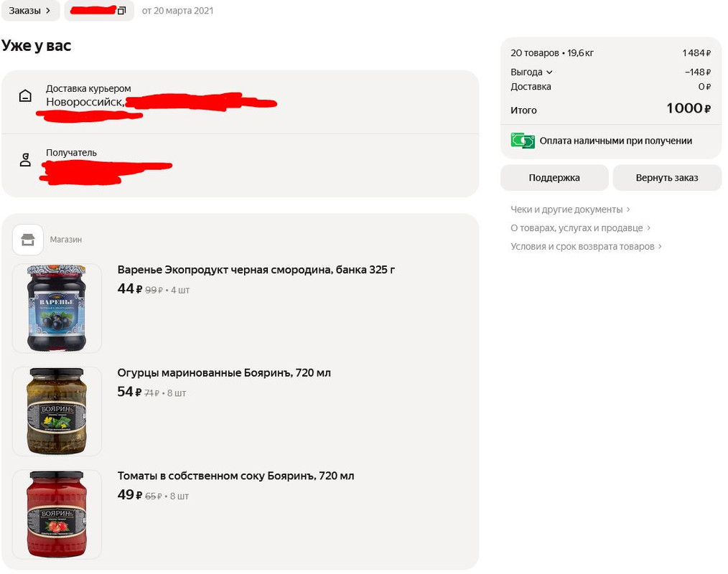Go back to Заказы breadcrumb
Image resolution: width=728 pixels, height=574 pixels.
(x=30, y=11)
